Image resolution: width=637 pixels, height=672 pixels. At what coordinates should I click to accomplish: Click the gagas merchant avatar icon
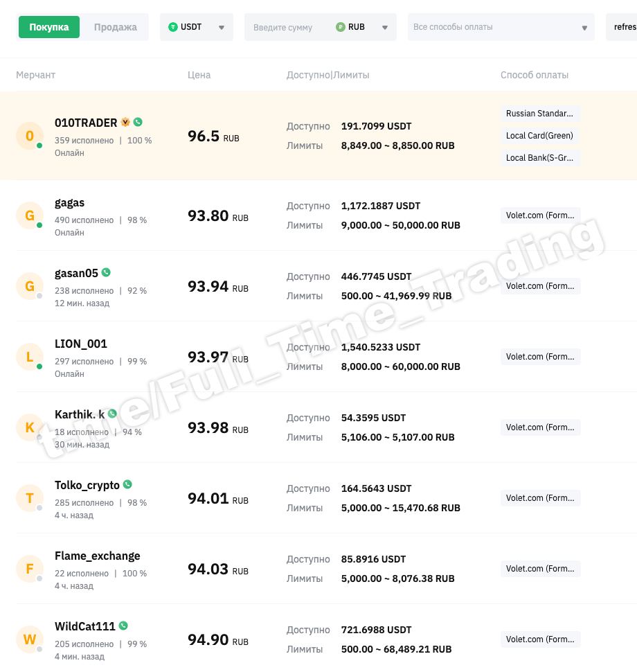click(x=30, y=215)
